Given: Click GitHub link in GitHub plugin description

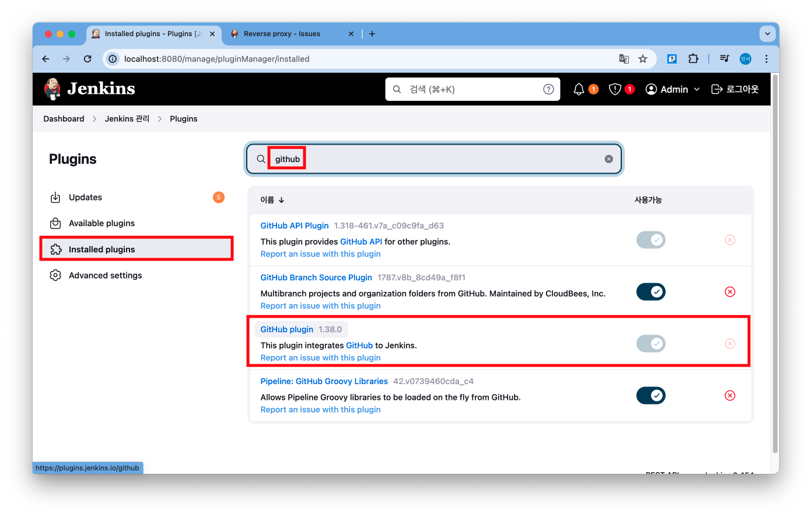Looking at the screenshot, I should click(x=359, y=346).
